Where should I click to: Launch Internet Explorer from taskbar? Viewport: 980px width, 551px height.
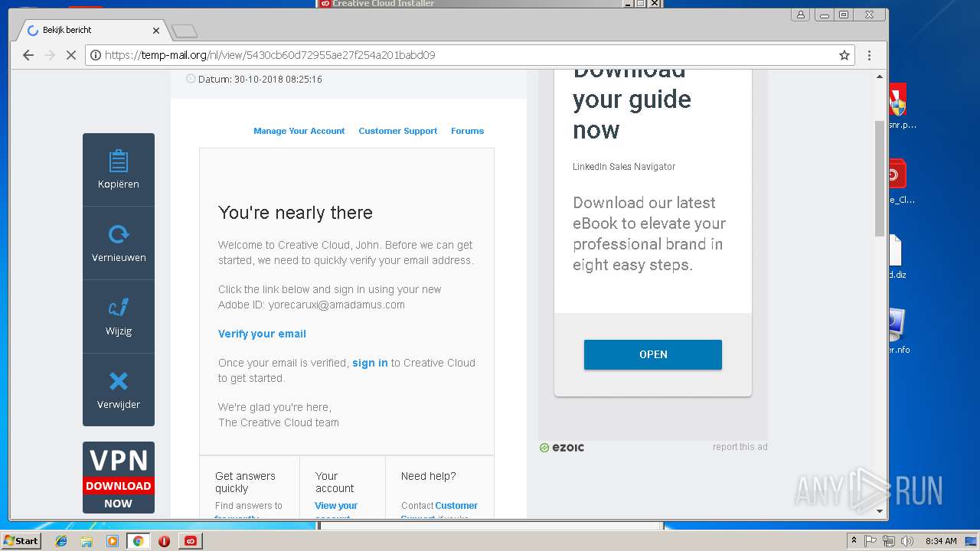61,541
